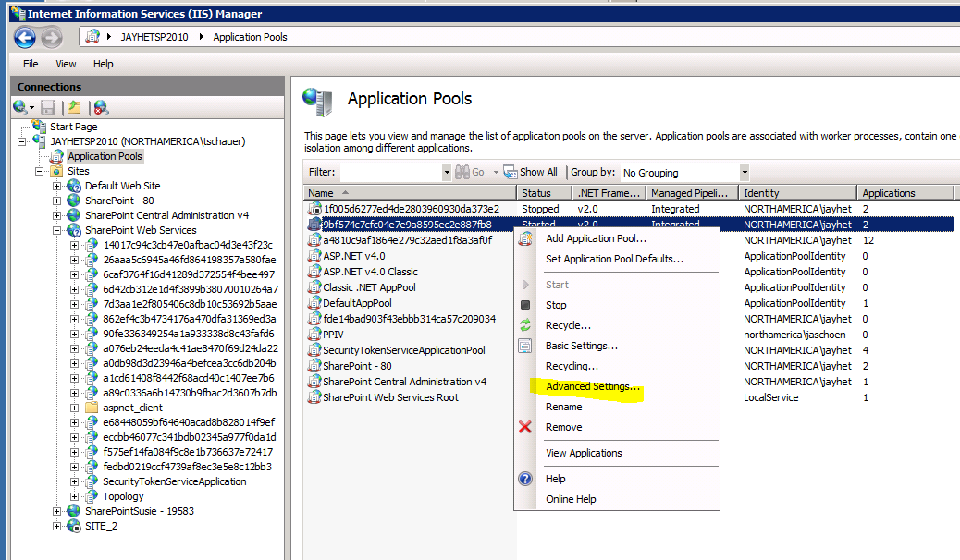Click the server icon in the address bar
Screen dimensions: 960x560
pyautogui.click(x=92, y=37)
